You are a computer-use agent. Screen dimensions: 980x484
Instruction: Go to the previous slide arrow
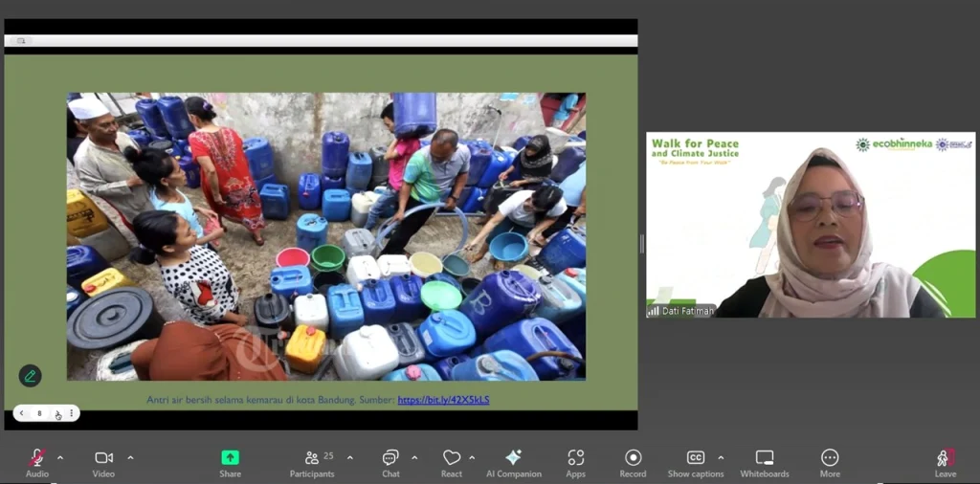pos(22,414)
